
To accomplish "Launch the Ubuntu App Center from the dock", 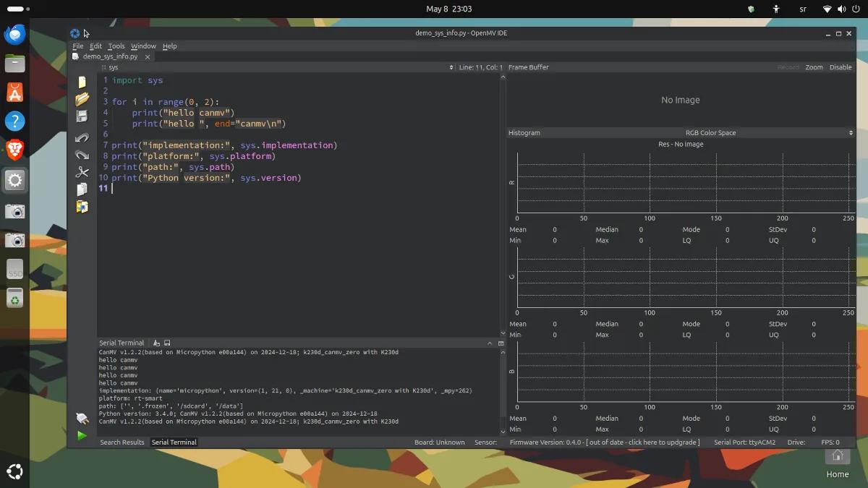I will [14, 92].
